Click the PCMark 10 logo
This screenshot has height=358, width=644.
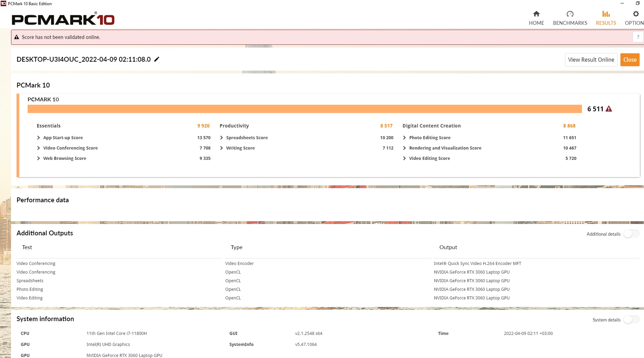[63, 19]
